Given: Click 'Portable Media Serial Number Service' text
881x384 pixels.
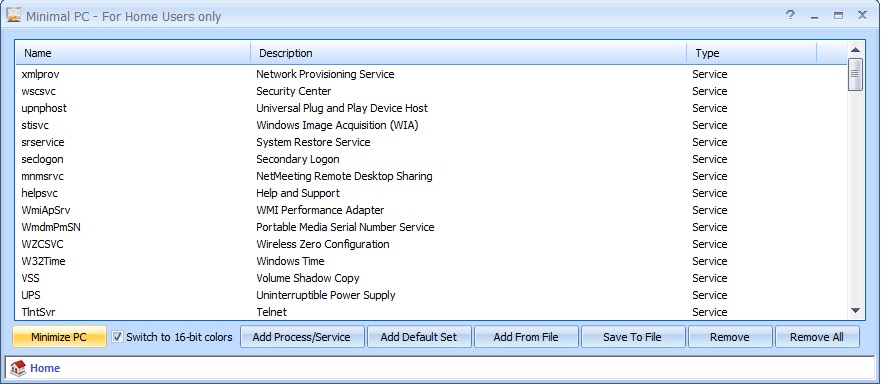Looking at the screenshot, I should coord(345,227).
